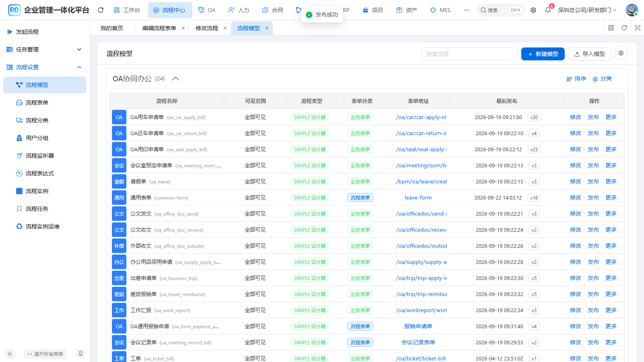
Task: Click 发布 for 公文发文 row
Action: [x=593, y=214]
